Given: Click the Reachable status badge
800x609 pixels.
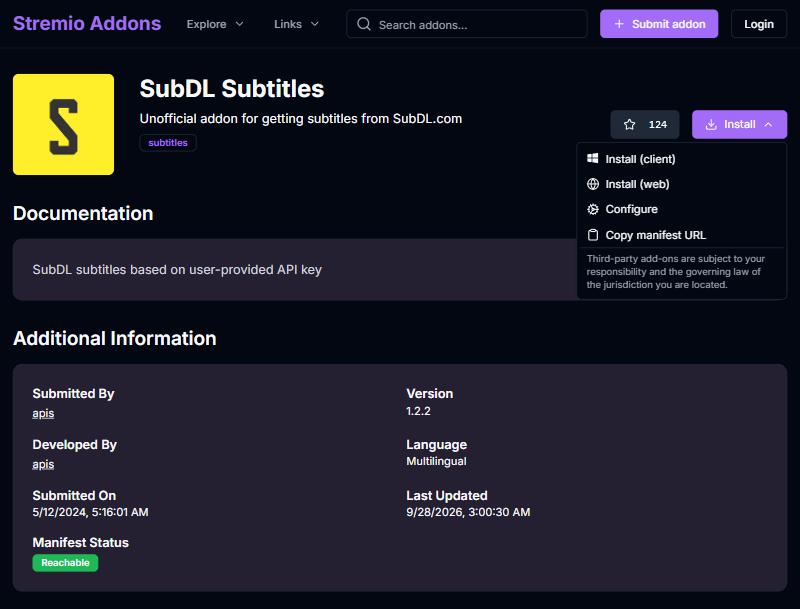Looking at the screenshot, I should pyautogui.click(x=65, y=563).
